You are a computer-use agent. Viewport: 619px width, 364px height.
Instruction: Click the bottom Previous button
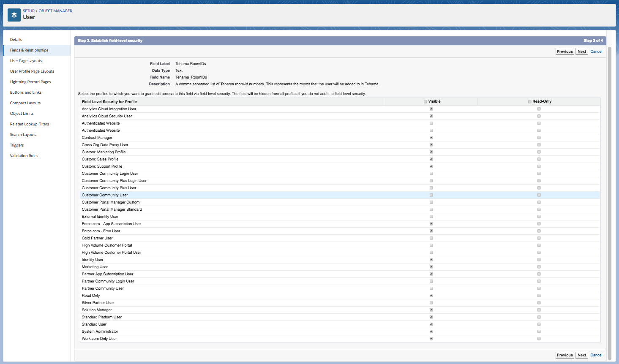(x=565, y=355)
